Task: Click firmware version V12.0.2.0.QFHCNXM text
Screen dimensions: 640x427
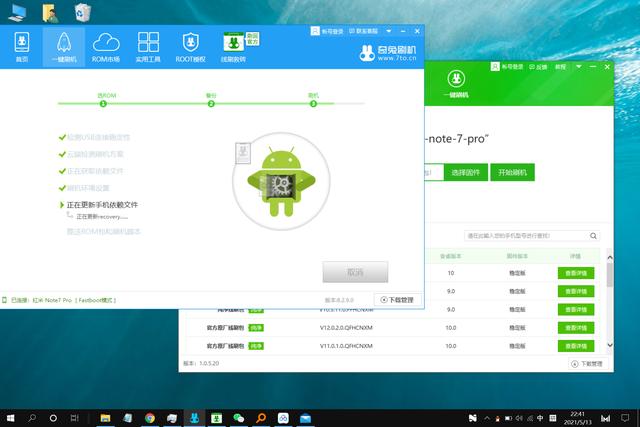Action: tap(346, 328)
